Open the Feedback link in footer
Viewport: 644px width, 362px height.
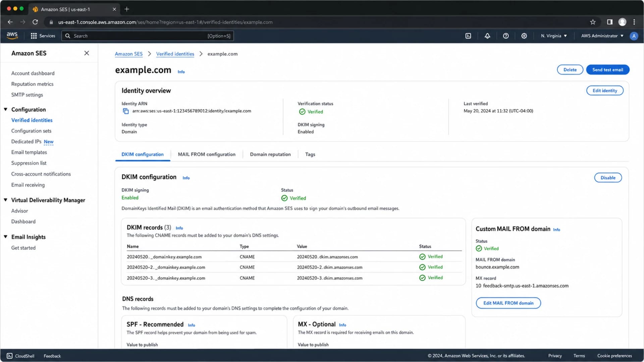(52, 356)
